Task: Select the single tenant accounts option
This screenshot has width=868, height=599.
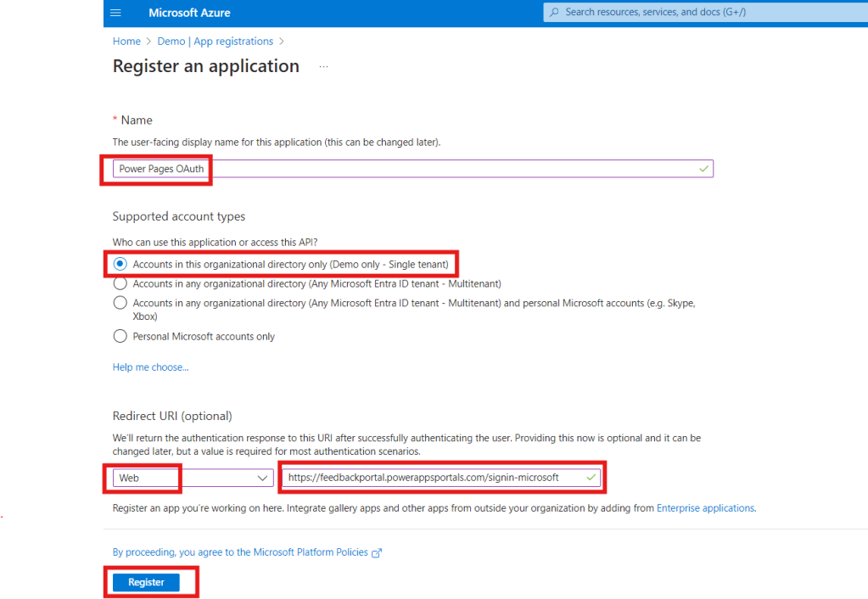Action: 120,264
